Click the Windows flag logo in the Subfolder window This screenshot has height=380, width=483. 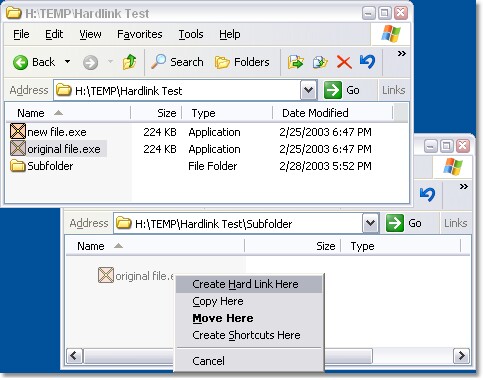pyautogui.click(x=453, y=167)
